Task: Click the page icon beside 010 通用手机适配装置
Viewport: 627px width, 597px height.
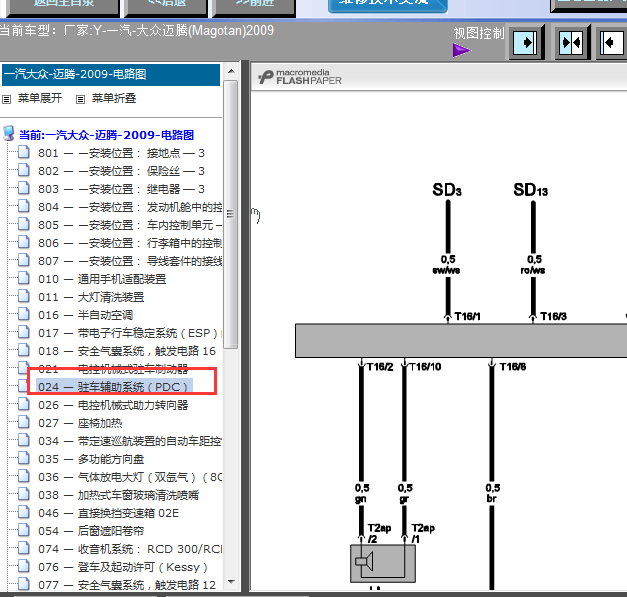Action: pos(24,278)
